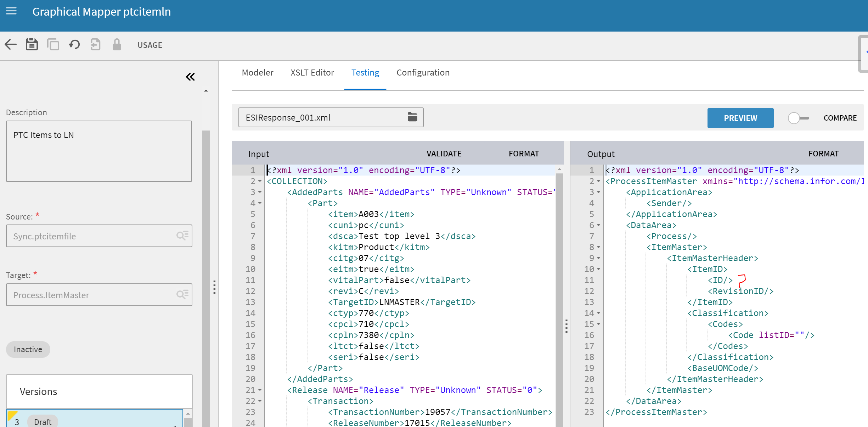Click the left panel vertical splitter dots

pyautogui.click(x=214, y=287)
